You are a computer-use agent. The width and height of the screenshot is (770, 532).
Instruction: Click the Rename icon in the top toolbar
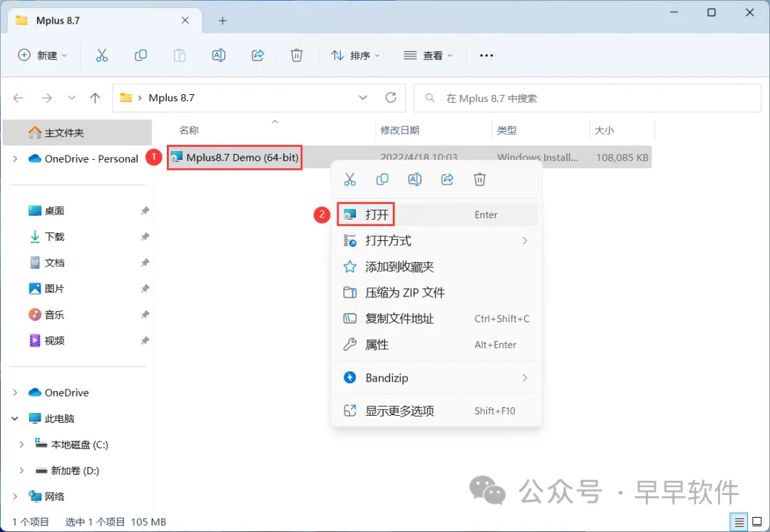pos(219,56)
